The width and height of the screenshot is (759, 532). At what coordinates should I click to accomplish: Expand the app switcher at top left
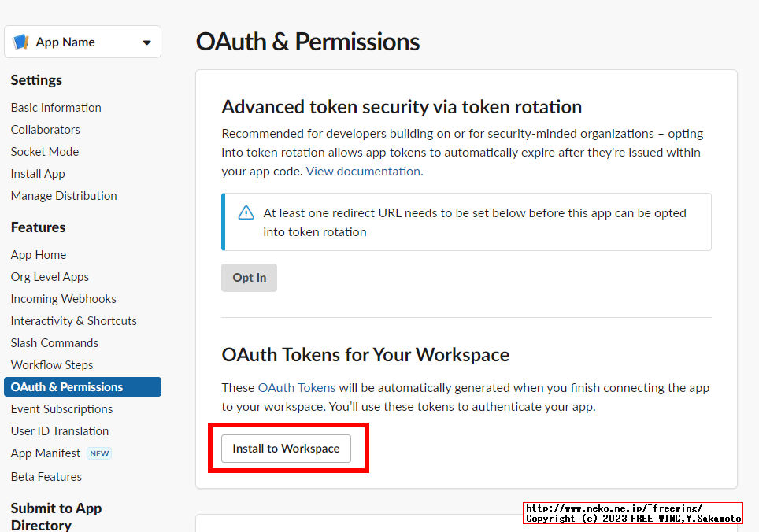click(82, 41)
